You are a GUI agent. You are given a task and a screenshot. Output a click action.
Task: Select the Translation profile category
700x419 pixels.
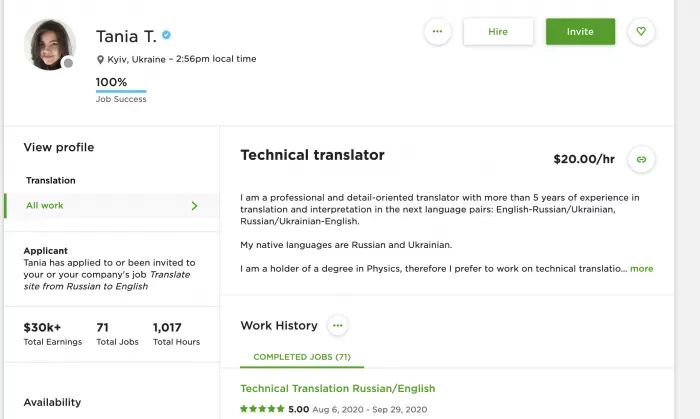tap(50, 180)
